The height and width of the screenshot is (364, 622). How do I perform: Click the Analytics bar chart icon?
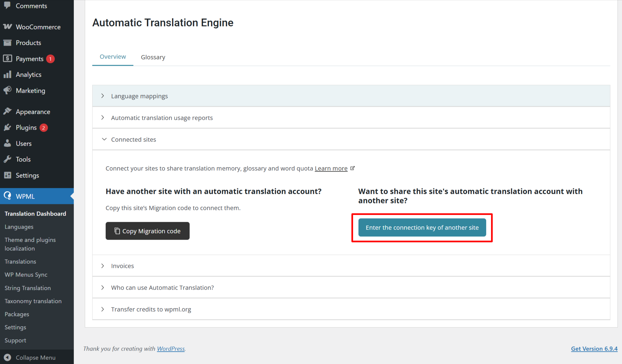pyautogui.click(x=7, y=74)
